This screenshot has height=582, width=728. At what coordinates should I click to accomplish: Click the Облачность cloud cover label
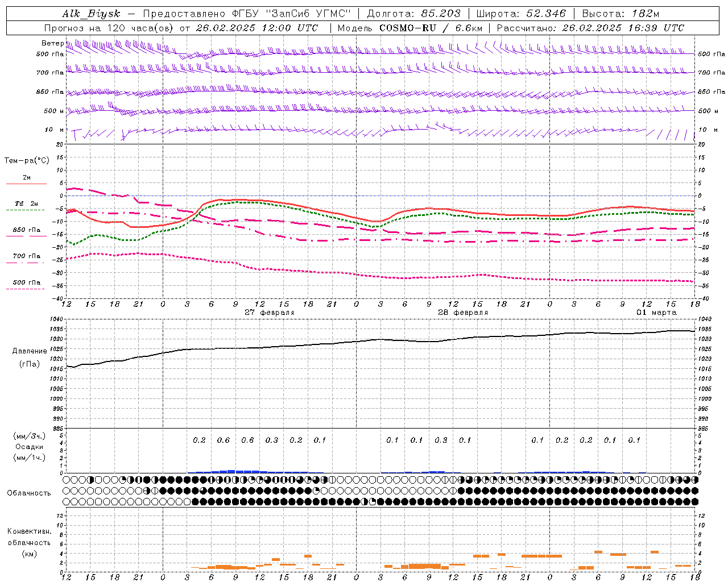pos(29,493)
